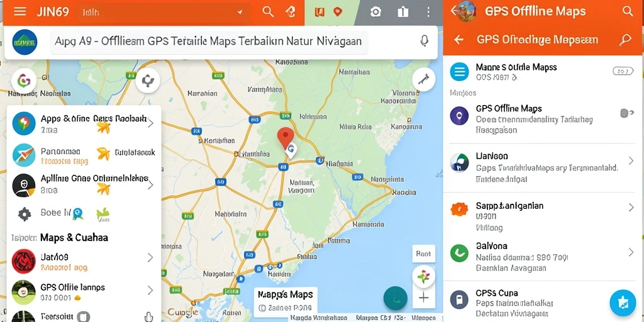Toggle the switch on GPS Offline Maps row

(626, 113)
